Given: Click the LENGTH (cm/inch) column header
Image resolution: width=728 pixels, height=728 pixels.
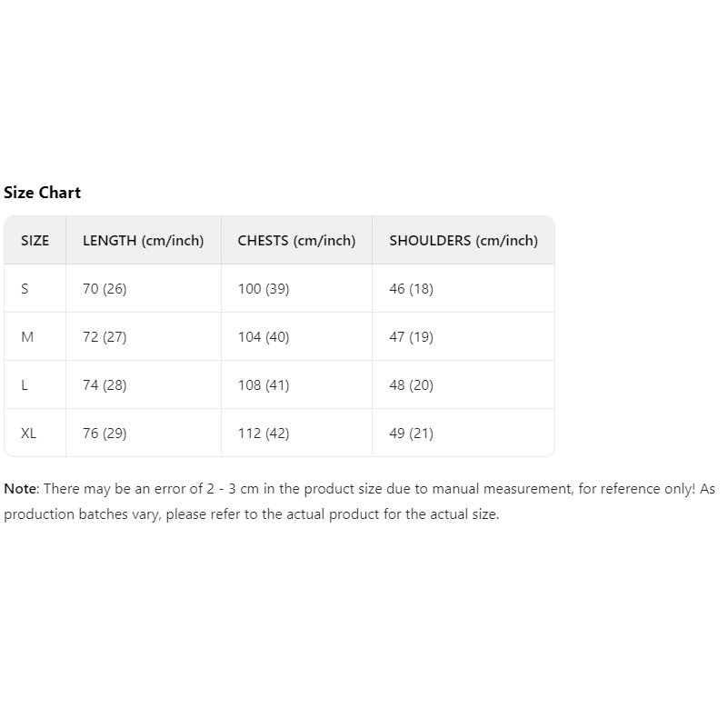Looking at the screenshot, I should pos(144,241).
